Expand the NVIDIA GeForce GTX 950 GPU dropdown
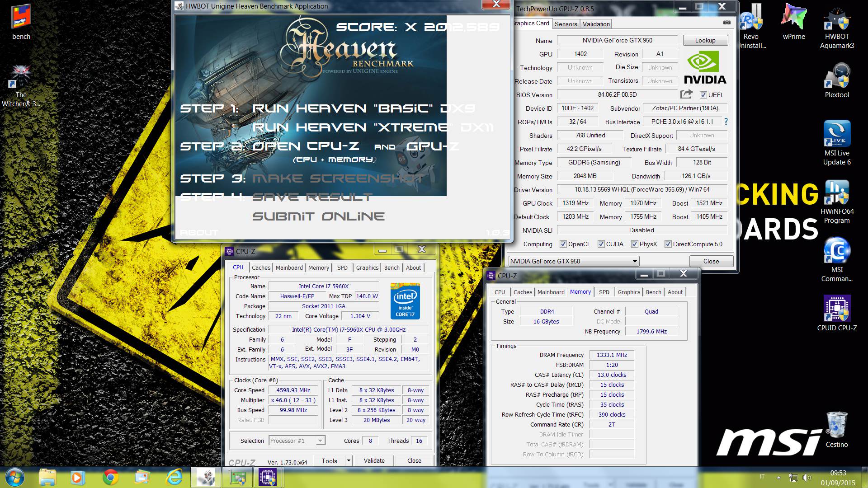This screenshot has height=488, width=868. tap(635, 261)
